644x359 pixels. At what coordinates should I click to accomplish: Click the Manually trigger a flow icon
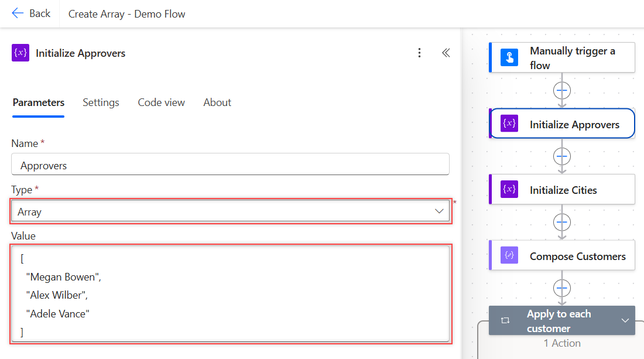coord(509,57)
